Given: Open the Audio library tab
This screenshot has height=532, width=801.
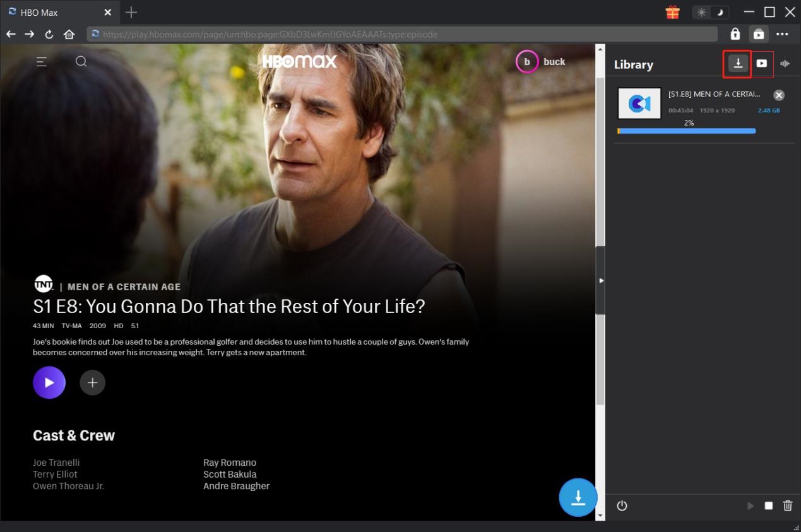Looking at the screenshot, I should (785, 63).
